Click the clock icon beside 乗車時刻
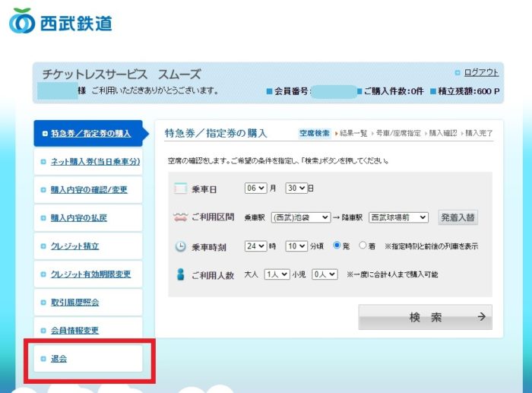The image size is (532, 393). pos(180,246)
